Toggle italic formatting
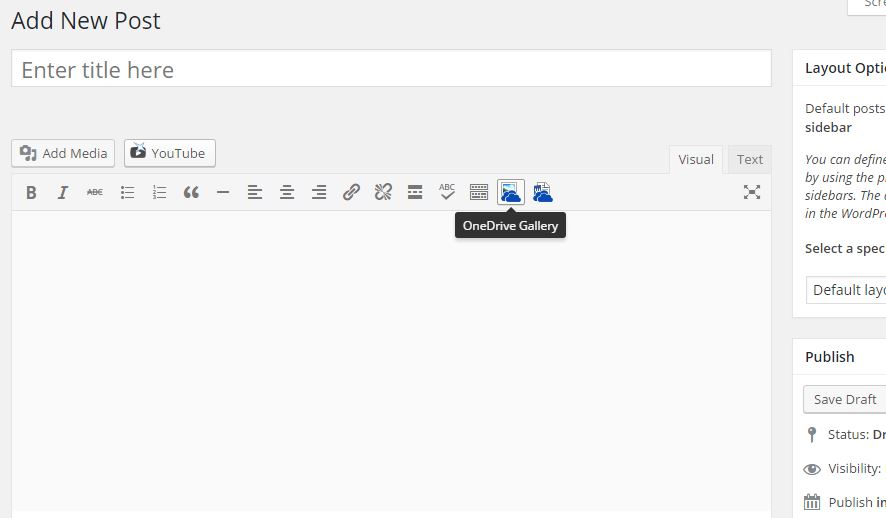Viewport: 886px width, 518px height. (x=63, y=193)
